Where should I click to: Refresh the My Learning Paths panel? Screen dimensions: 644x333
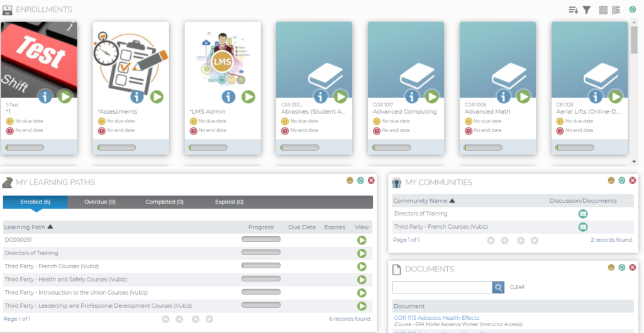click(360, 180)
